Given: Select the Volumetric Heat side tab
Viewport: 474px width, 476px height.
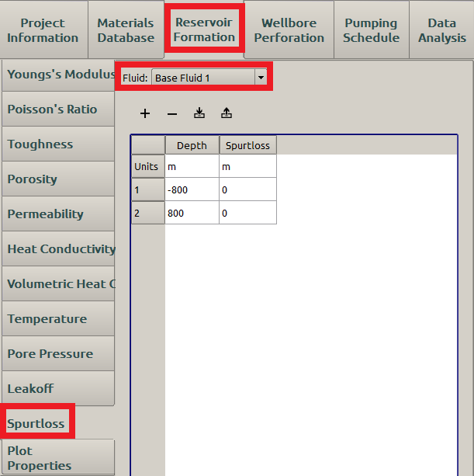Looking at the screenshot, I should pyautogui.click(x=58, y=283).
